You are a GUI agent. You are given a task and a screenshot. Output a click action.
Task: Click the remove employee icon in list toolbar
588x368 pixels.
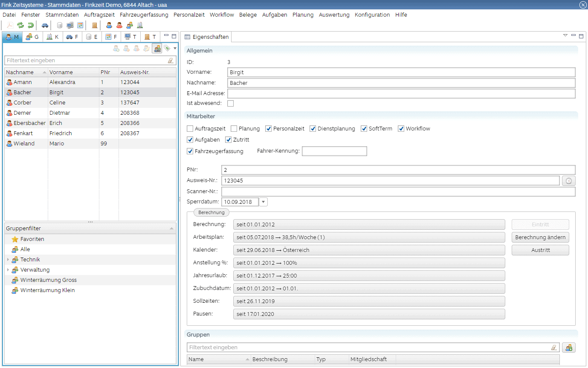(126, 49)
